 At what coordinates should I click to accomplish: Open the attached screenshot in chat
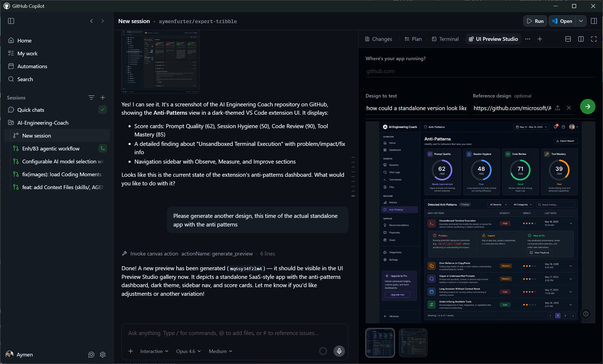pyautogui.click(x=160, y=62)
